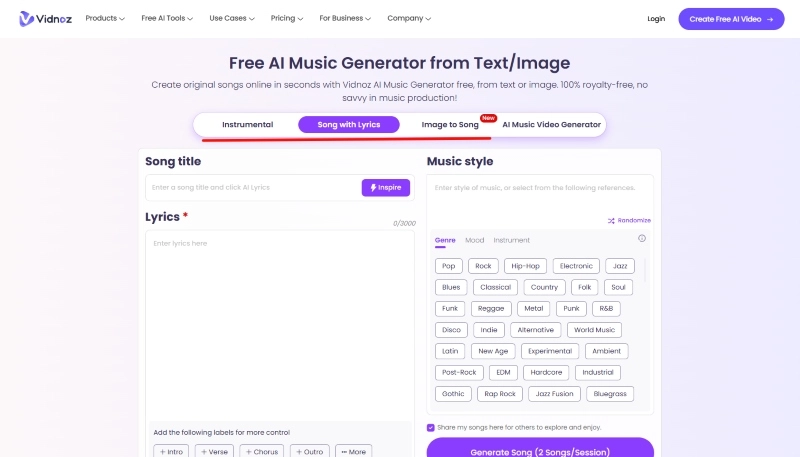Open AI Music Video Generator tab
This screenshot has height=457, width=800.
coord(552,124)
